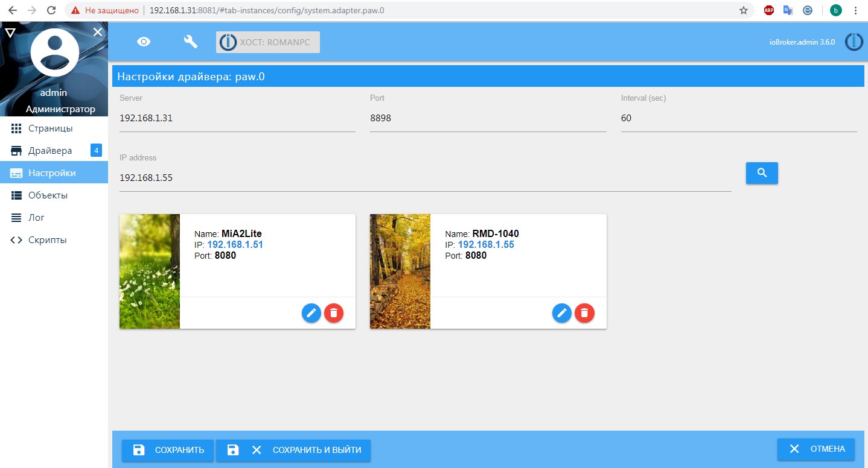Click the eye visibility icon in top toolbar
868x468 pixels.
(x=144, y=42)
